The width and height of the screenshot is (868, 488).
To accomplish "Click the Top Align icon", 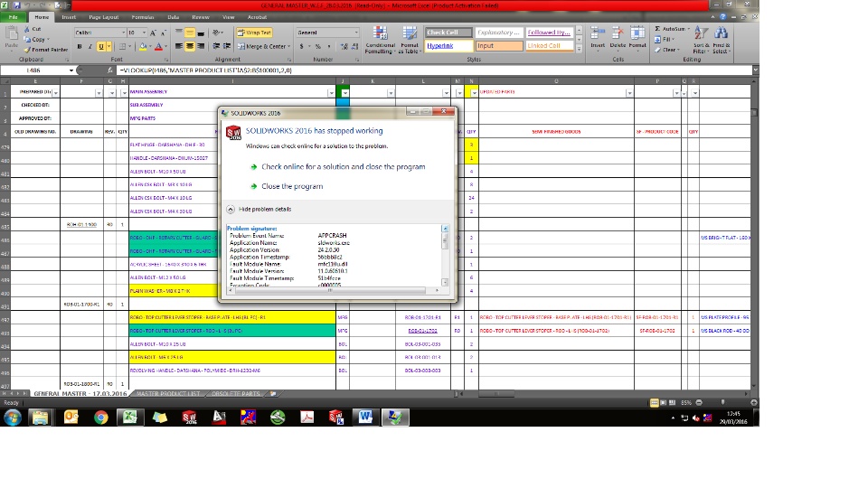I will 179,33.
